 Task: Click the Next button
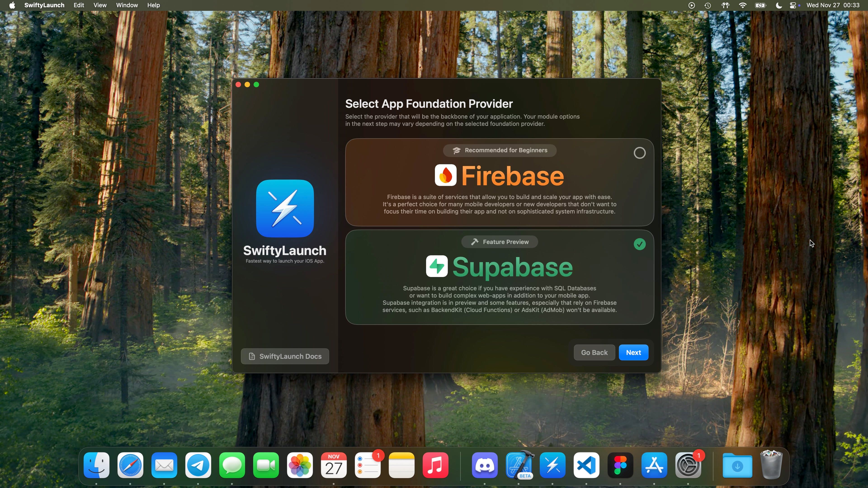click(x=633, y=352)
